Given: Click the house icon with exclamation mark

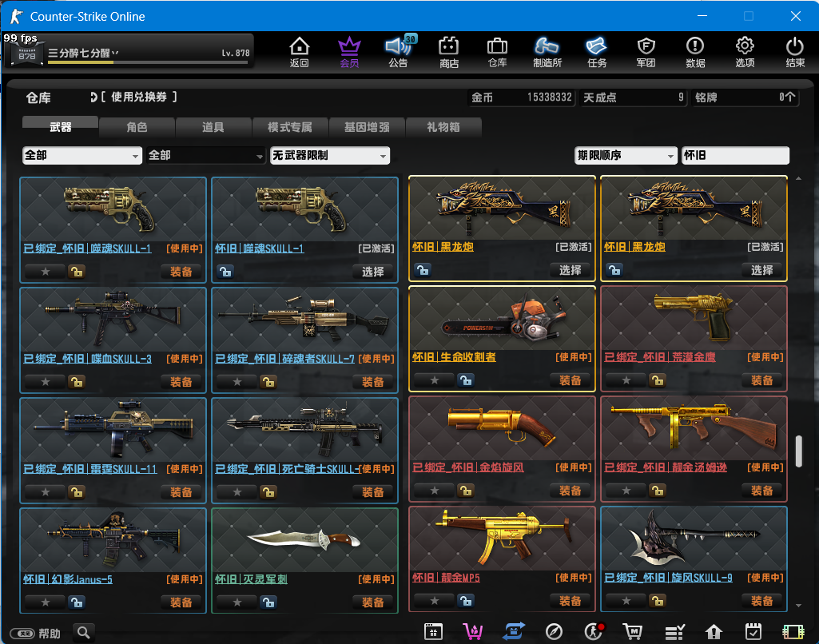Looking at the screenshot, I should click(714, 632).
